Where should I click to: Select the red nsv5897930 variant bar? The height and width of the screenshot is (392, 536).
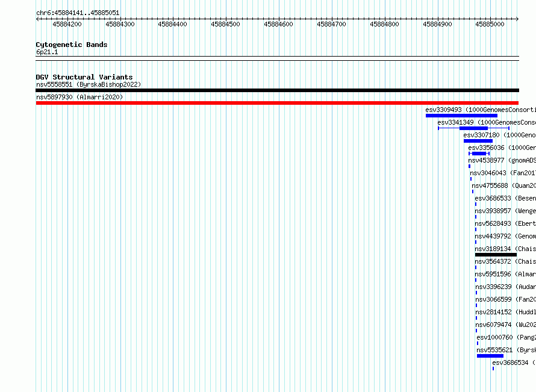[277, 103]
